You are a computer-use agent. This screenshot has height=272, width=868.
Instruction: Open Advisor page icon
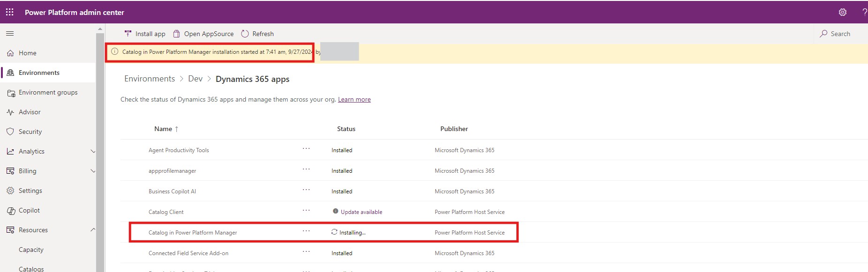click(10, 112)
